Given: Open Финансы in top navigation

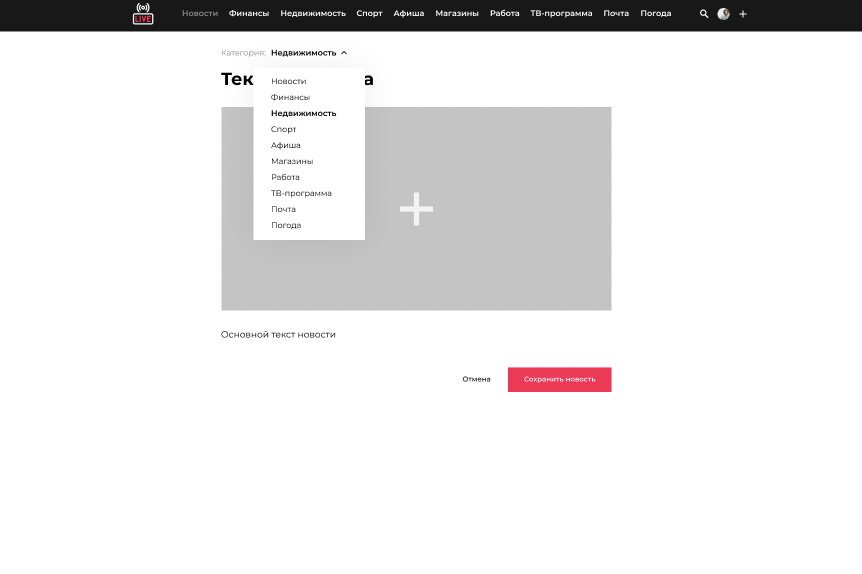Looking at the screenshot, I should pyautogui.click(x=249, y=13).
